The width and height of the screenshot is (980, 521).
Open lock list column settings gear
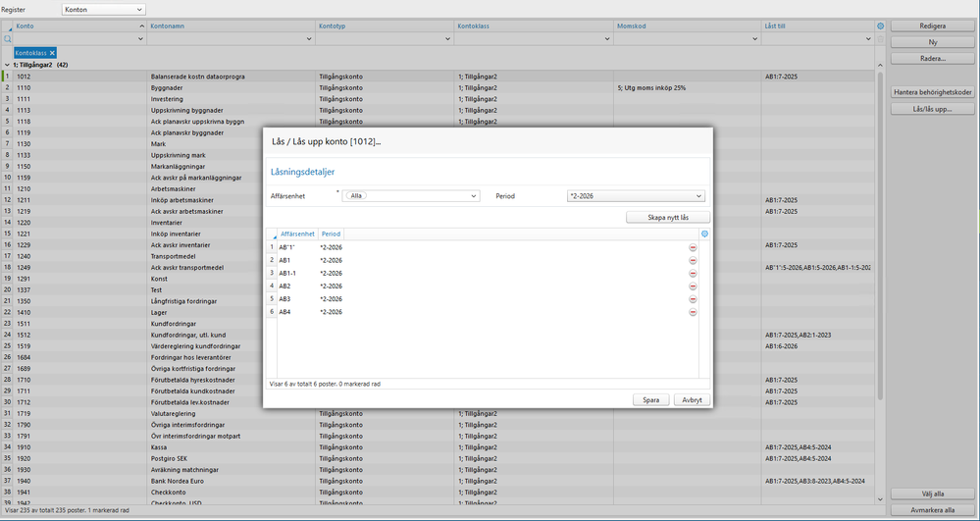pyautogui.click(x=704, y=234)
